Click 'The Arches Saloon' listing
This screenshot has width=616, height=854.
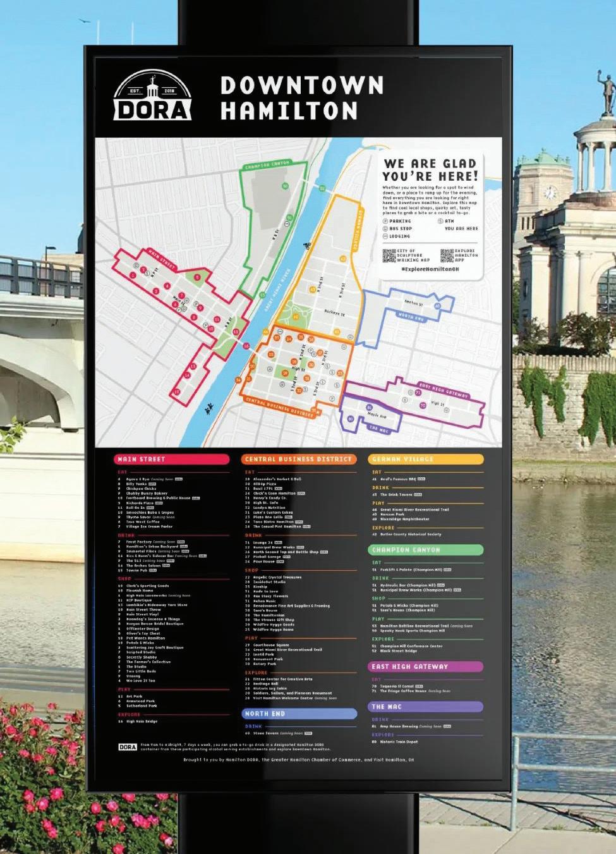coord(143,566)
